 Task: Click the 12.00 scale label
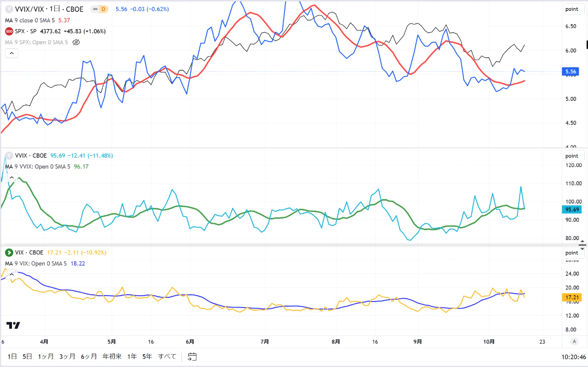(572, 315)
